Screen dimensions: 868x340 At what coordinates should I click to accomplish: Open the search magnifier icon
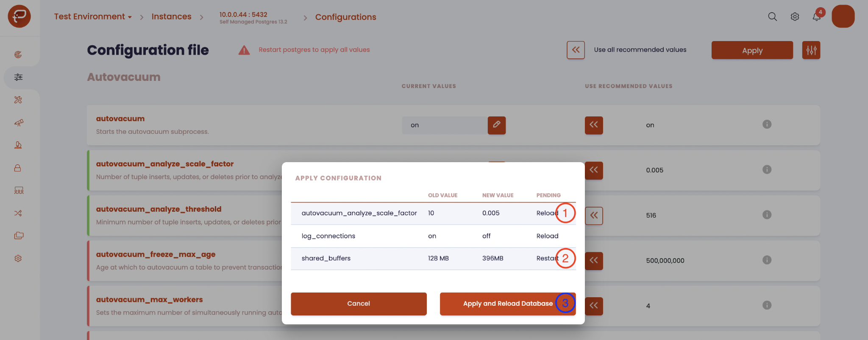pos(772,17)
